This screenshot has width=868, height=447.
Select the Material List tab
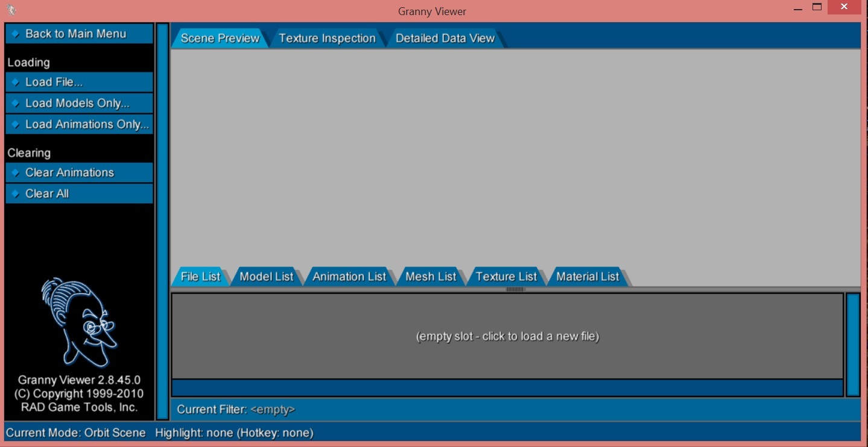[x=588, y=276]
